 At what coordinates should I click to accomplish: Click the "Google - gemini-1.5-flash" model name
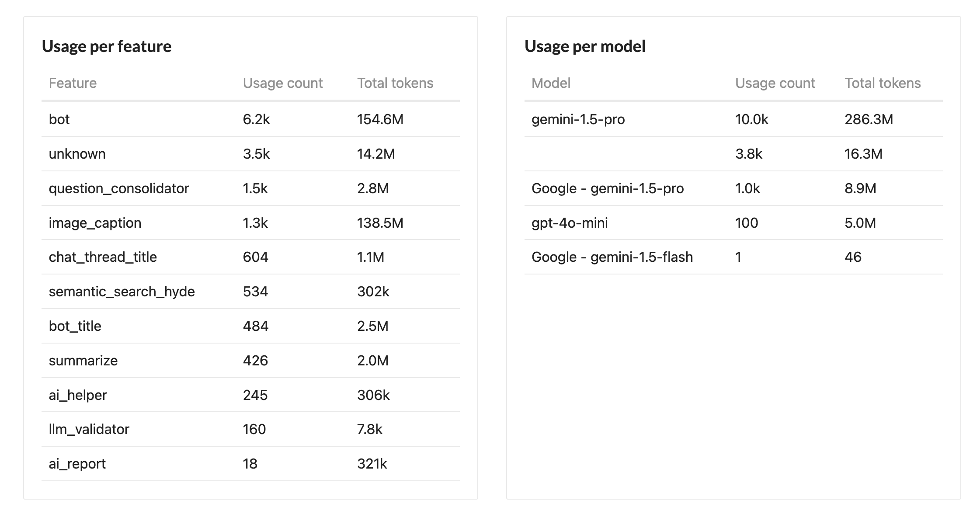(x=612, y=257)
